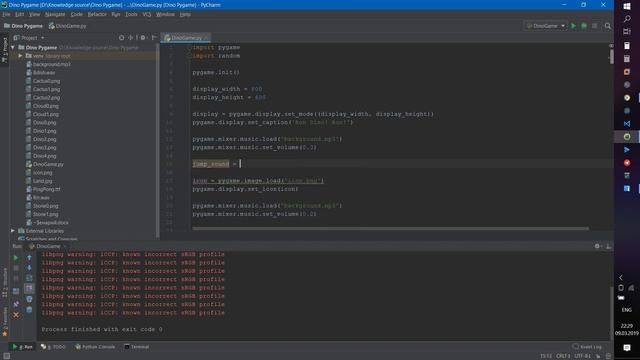The image size is (640, 360).
Task: Open the VCS menu
Action: pyautogui.click(x=147, y=14)
